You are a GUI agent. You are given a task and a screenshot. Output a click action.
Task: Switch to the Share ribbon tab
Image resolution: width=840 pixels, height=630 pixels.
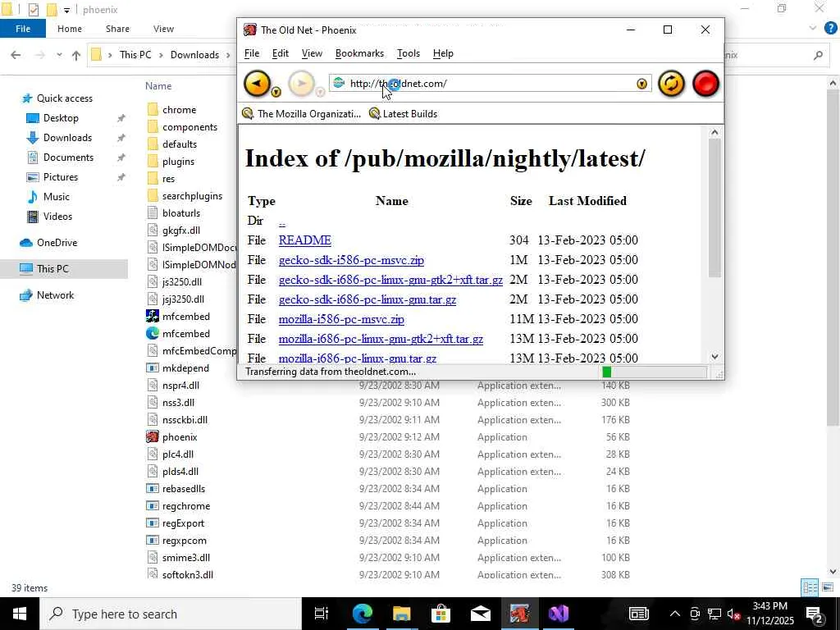click(117, 29)
